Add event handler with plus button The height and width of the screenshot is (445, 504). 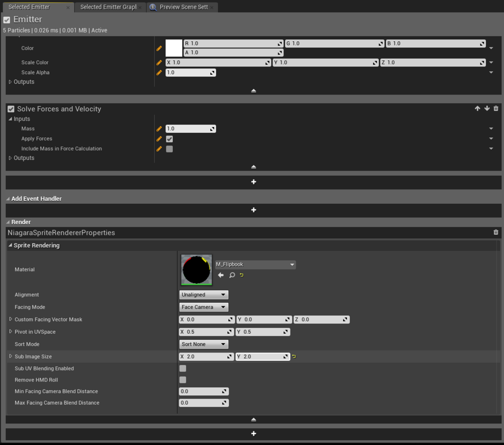tap(253, 210)
